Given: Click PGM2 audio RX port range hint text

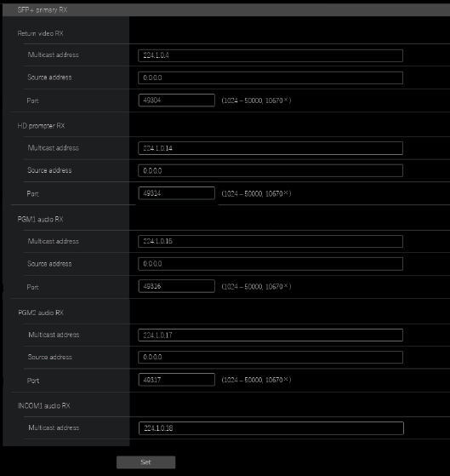Looking at the screenshot, I should 256,380.
